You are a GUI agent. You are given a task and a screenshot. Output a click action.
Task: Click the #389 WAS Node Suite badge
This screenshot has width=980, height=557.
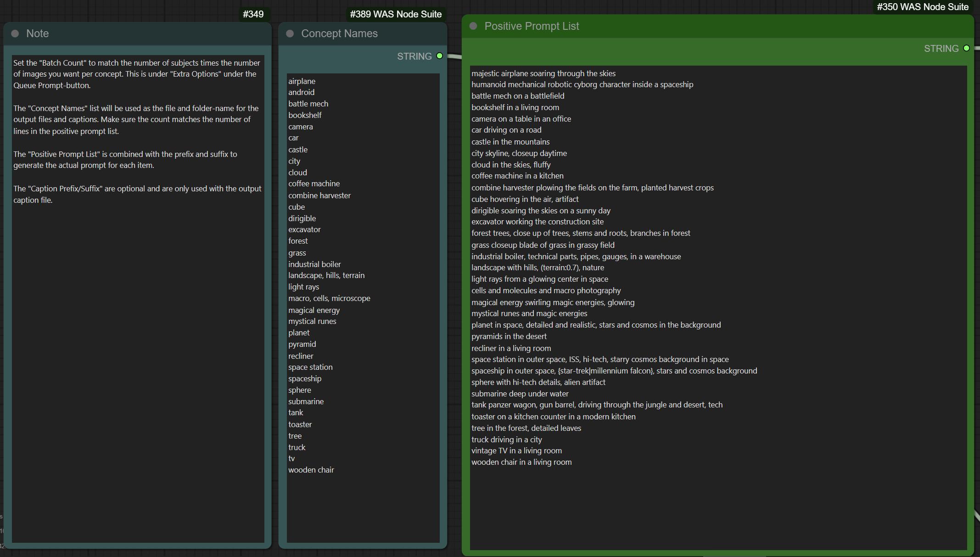(x=396, y=14)
